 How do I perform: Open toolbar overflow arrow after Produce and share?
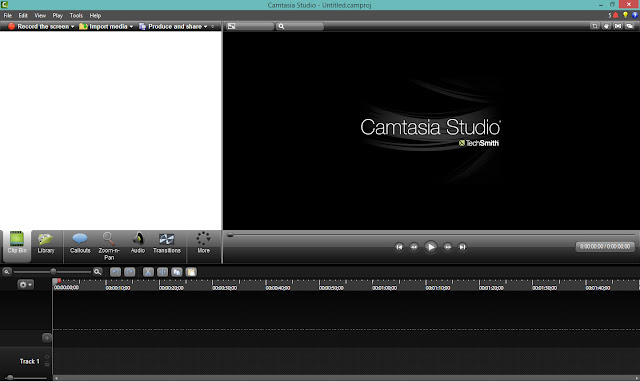(x=213, y=27)
